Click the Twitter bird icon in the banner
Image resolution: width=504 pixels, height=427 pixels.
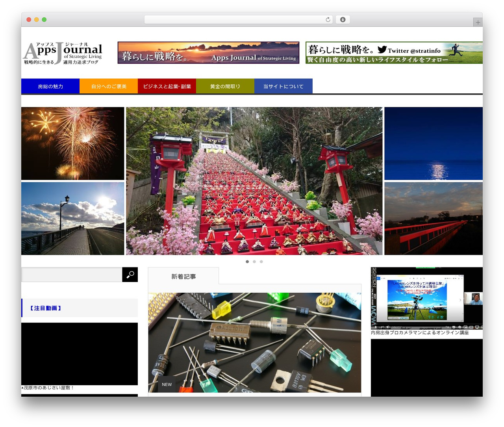click(382, 50)
